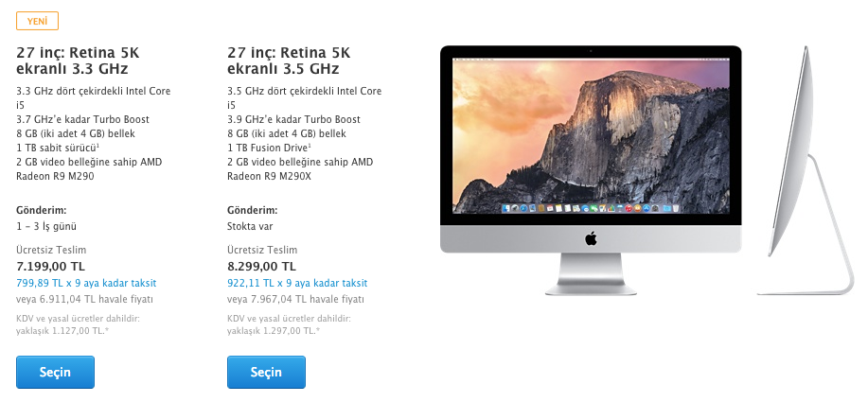Screen dimensions: 868x402
Task: Click the Trash icon at the dock end
Action: coord(675,208)
